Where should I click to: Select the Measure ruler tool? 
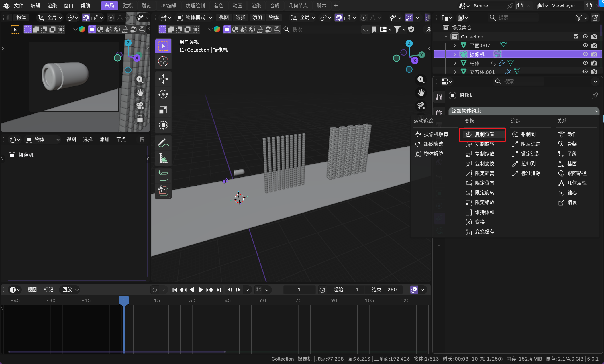point(163,158)
